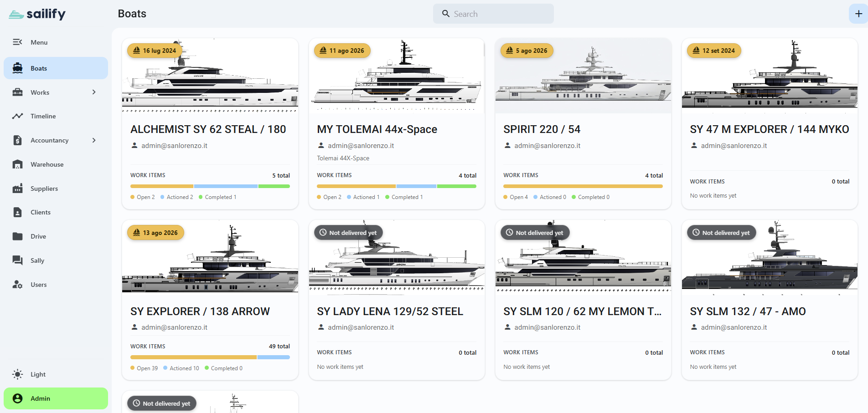
Task: Open the Drive menu item
Action: coord(56,236)
